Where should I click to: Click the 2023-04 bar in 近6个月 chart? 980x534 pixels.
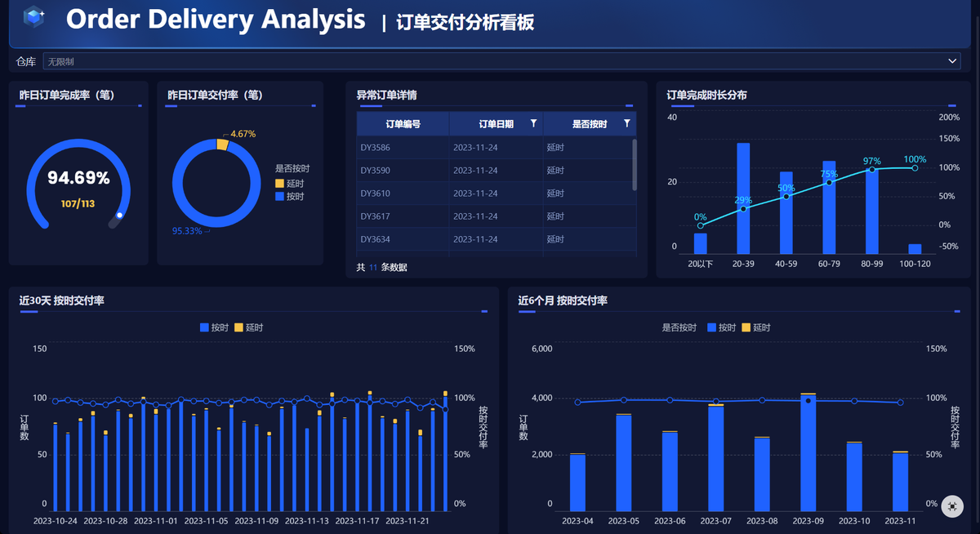[577, 482]
